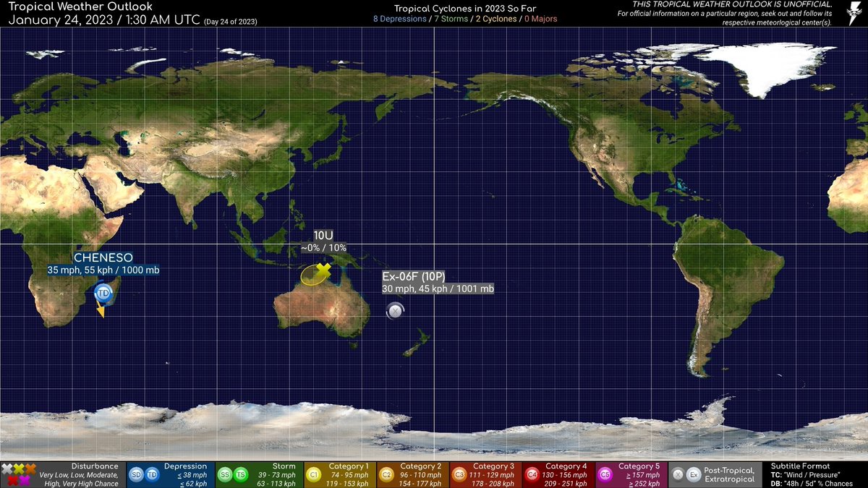
Task: Click the lightning bolt logo in the header
Action: point(854,13)
